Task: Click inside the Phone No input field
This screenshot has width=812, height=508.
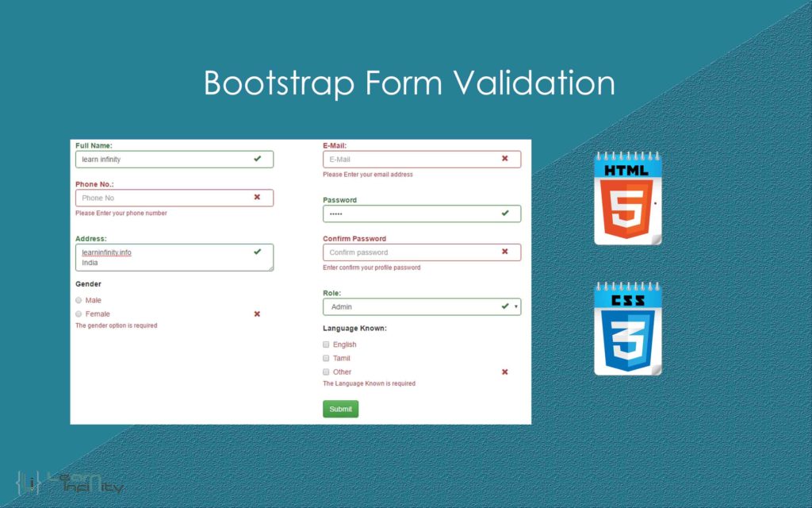Action: (159, 198)
